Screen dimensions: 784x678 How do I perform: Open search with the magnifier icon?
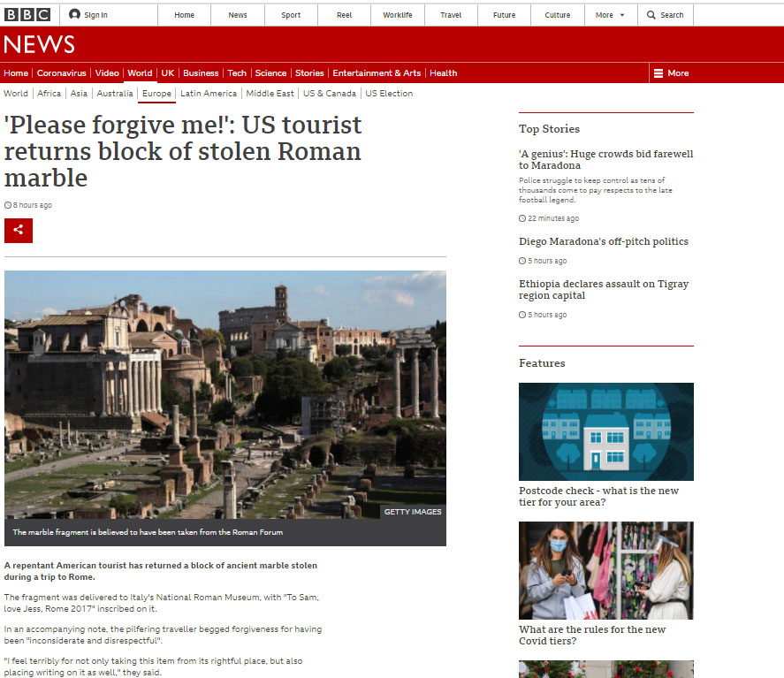[x=651, y=15]
